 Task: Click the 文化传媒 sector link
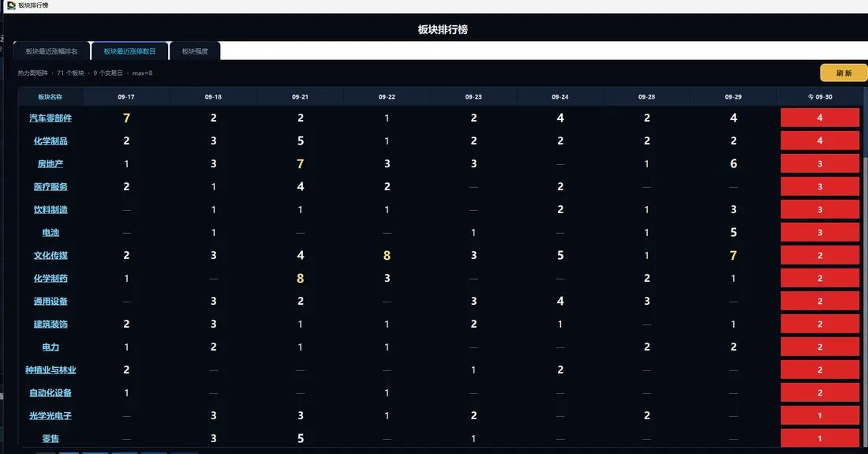tap(51, 255)
